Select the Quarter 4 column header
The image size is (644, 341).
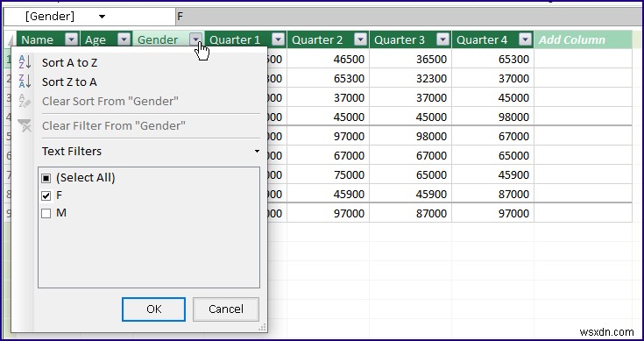492,39
